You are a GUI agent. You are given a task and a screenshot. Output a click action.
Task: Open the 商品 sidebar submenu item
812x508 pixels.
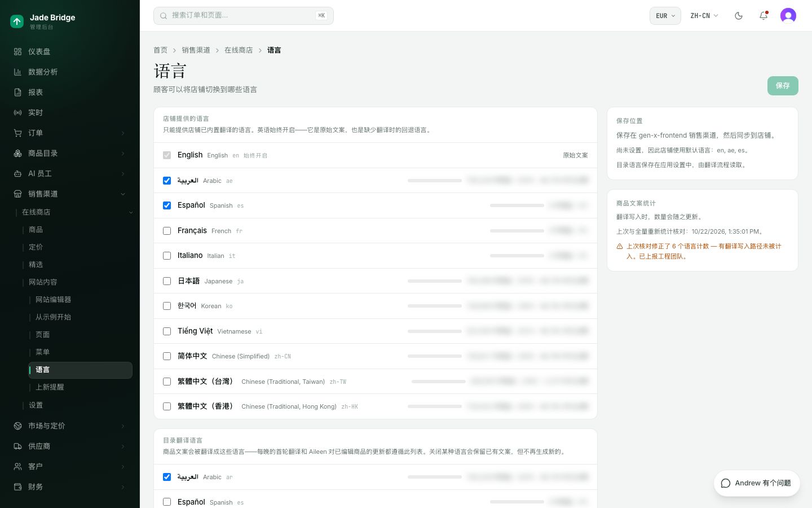[36, 230]
